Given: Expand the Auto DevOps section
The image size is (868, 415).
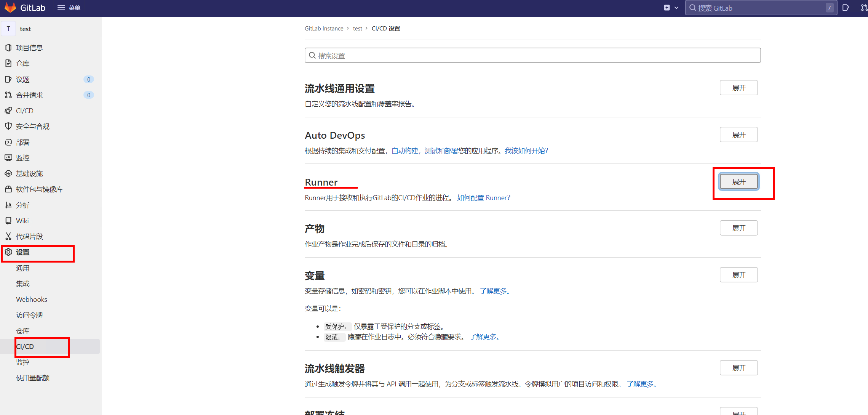Looking at the screenshot, I should [x=739, y=135].
